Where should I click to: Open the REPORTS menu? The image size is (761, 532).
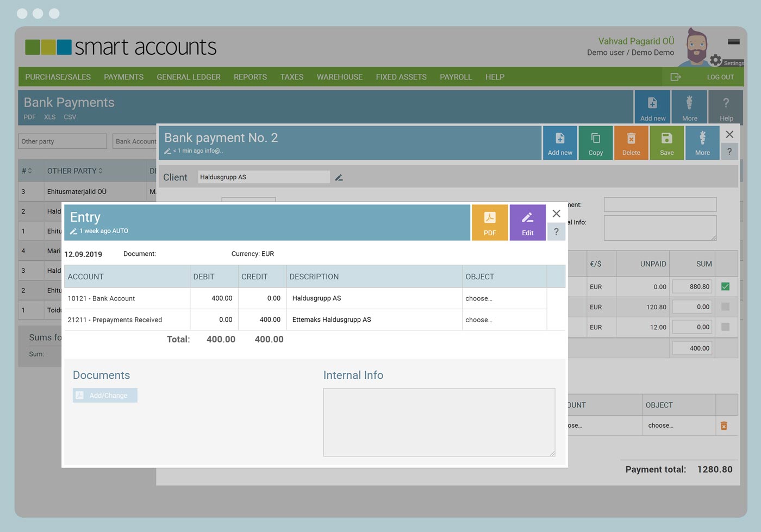(x=250, y=77)
